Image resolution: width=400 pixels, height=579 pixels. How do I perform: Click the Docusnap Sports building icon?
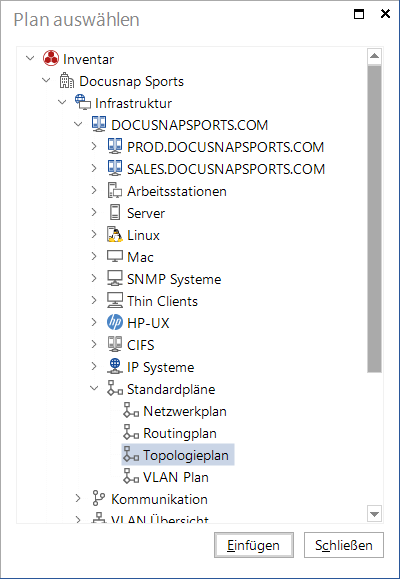pyautogui.click(x=67, y=80)
